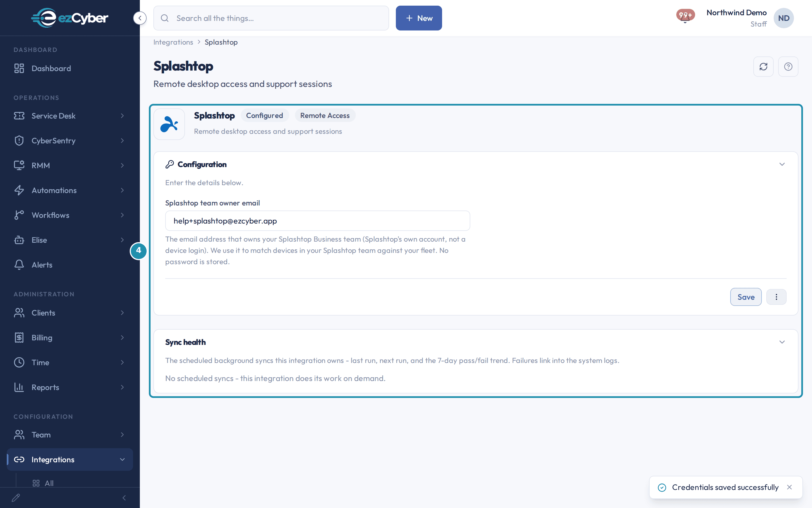Screen dimensions: 812x508
Task: Click the Workflows branch icon
Action: pos(19,215)
